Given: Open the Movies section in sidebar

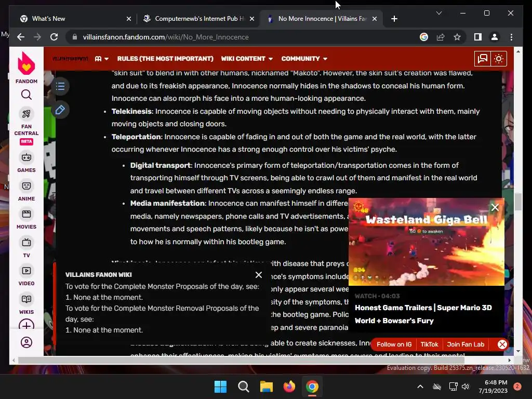Looking at the screenshot, I should [26, 219].
